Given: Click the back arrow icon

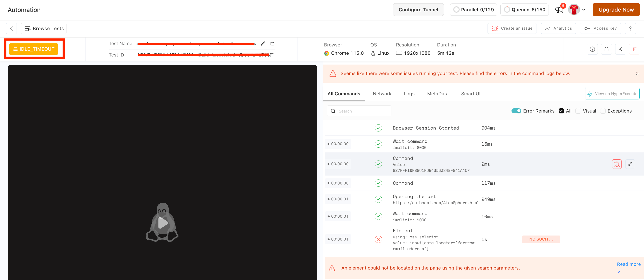Looking at the screenshot, I should [11, 29].
